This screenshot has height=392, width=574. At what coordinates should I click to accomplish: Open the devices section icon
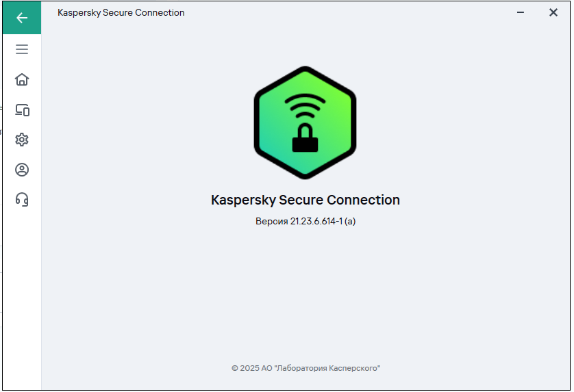(x=22, y=109)
